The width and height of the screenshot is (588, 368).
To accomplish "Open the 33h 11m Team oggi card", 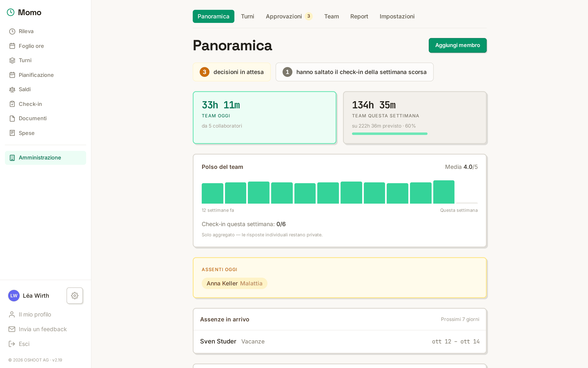I will point(264,118).
